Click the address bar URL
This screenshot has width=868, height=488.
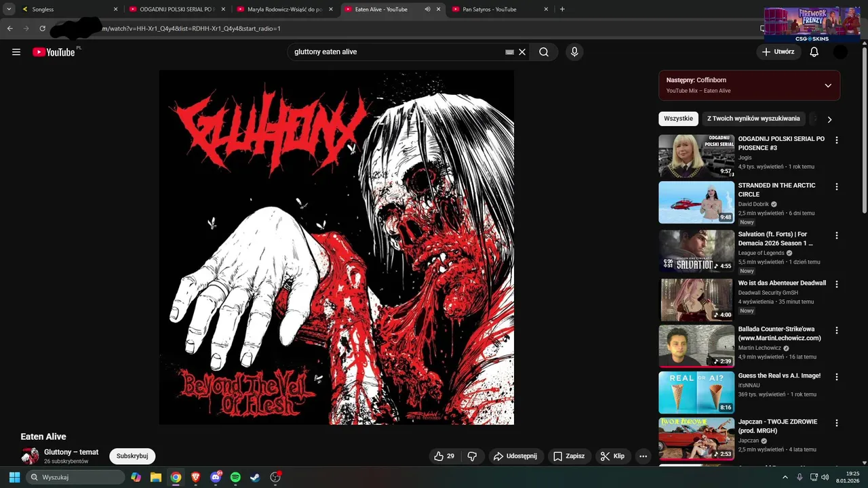tap(191, 28)
